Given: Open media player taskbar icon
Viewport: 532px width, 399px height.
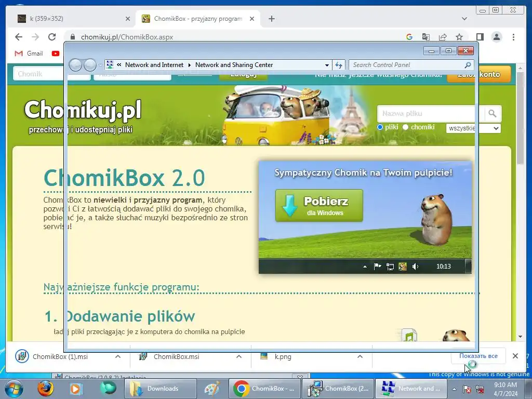Looking at the screenshot, I should coord(76,389).
